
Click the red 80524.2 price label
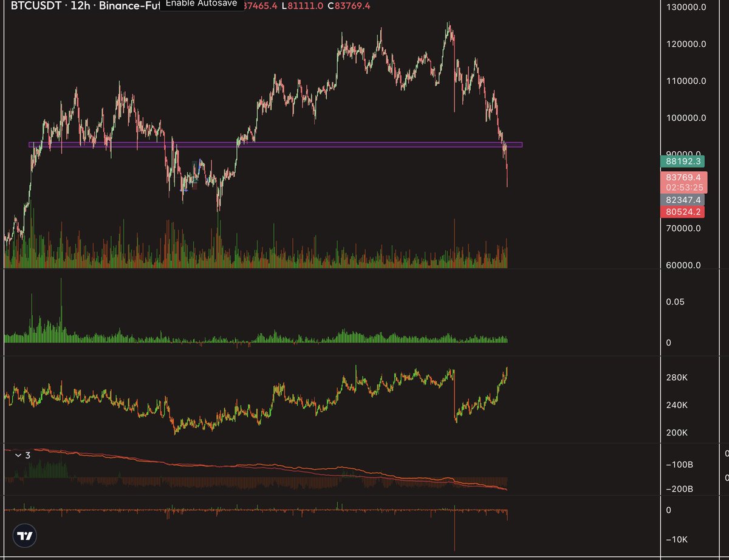coord(683,212)
